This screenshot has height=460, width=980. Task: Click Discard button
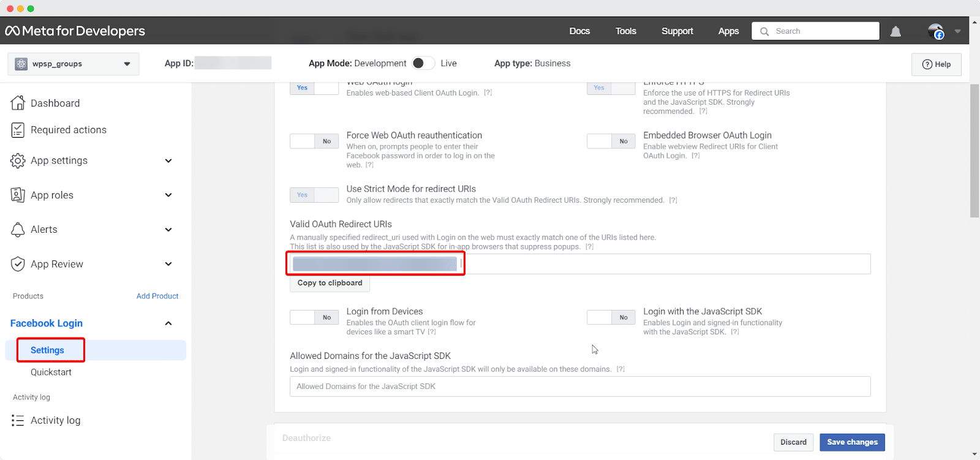click(793, 442)
